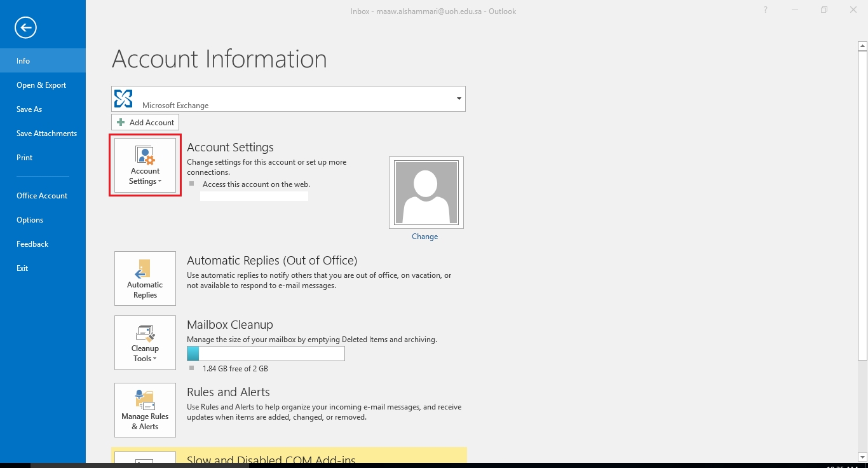This screenshot has height=468, width=868.
Task: Expand the Microsoft Exchange account dropdown
Action: (x=459, y=99)
